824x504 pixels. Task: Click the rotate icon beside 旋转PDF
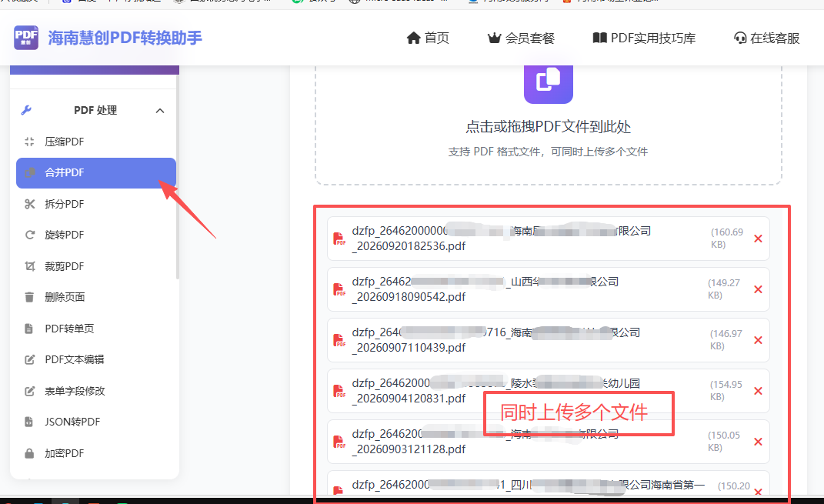pyautogui.click(x=29, y=235)
